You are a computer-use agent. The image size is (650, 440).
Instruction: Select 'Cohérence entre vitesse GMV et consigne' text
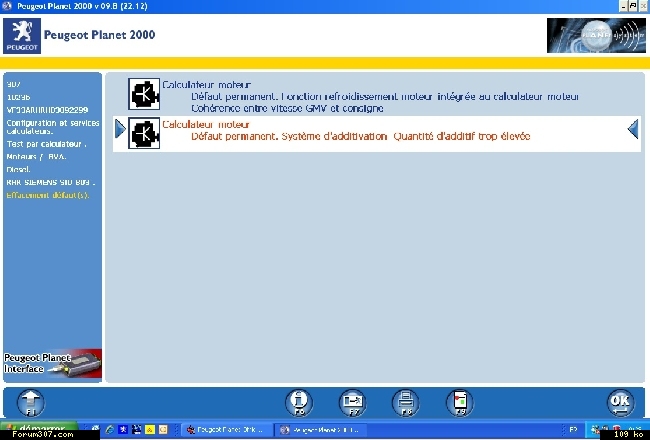[287, 108]
